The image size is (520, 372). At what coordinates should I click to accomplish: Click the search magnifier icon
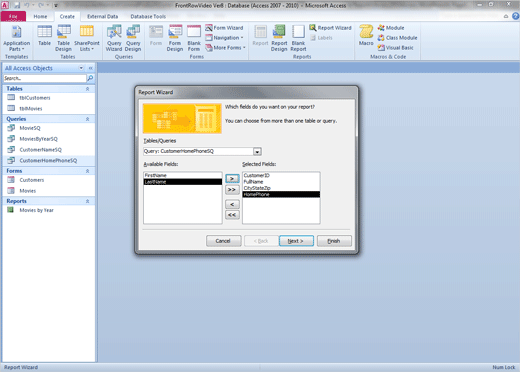pos(90,78)
